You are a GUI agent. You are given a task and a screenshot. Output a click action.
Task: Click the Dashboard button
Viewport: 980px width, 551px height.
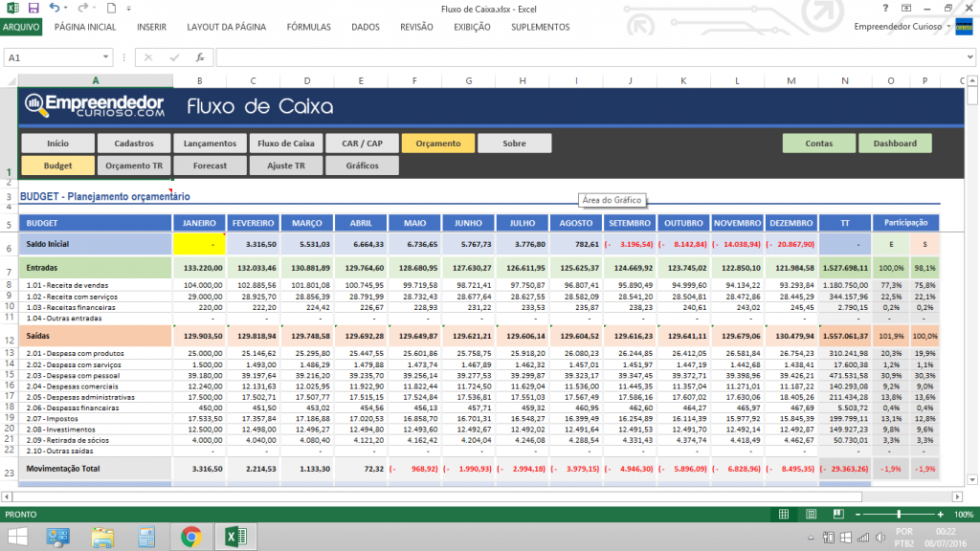[895, 143]
